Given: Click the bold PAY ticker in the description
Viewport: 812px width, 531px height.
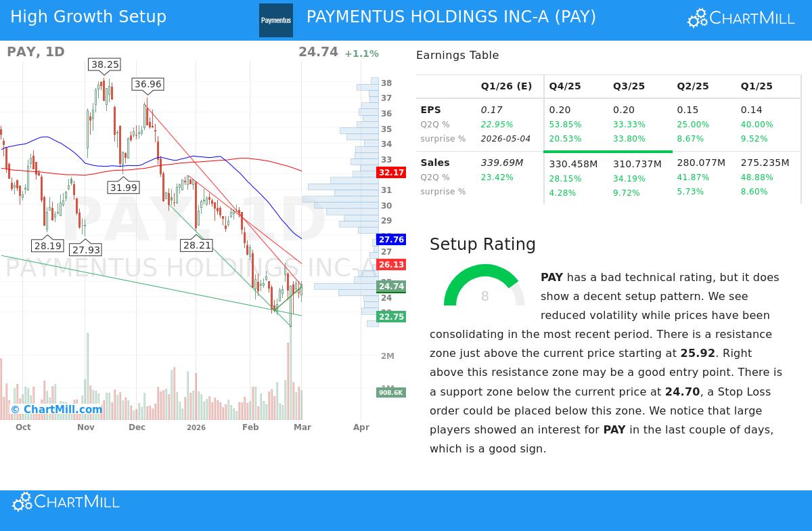Looking at the screenshot, I should pyautogui.click(x=551, y=277).
